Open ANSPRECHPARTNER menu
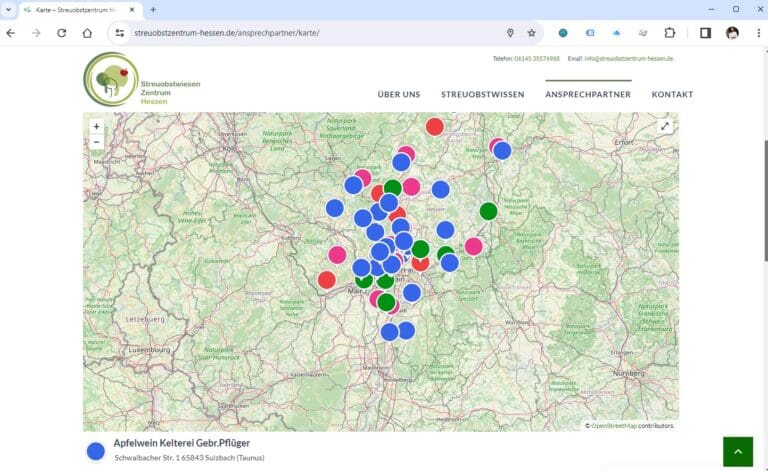The image size is (768, 471). 588,94
